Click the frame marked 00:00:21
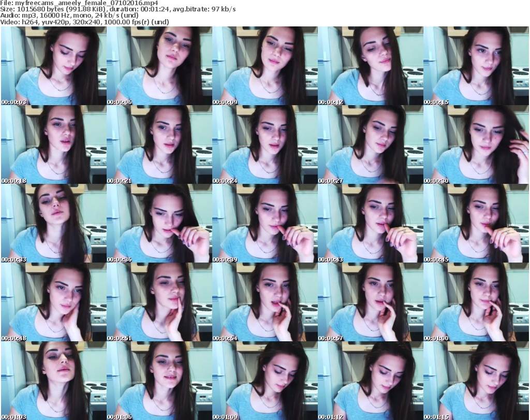Image resolution: width=530 pixels, height=420 pixels. tap(159, 144)
